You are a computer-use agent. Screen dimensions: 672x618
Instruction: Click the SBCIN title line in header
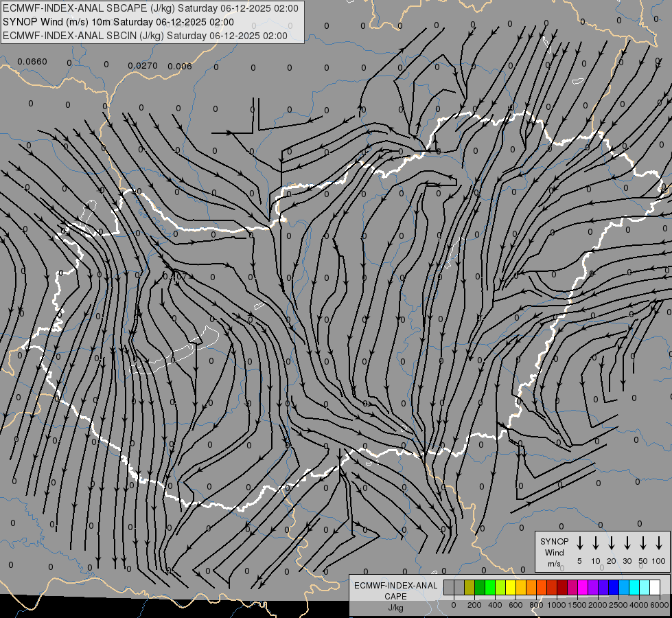(145, 36)
